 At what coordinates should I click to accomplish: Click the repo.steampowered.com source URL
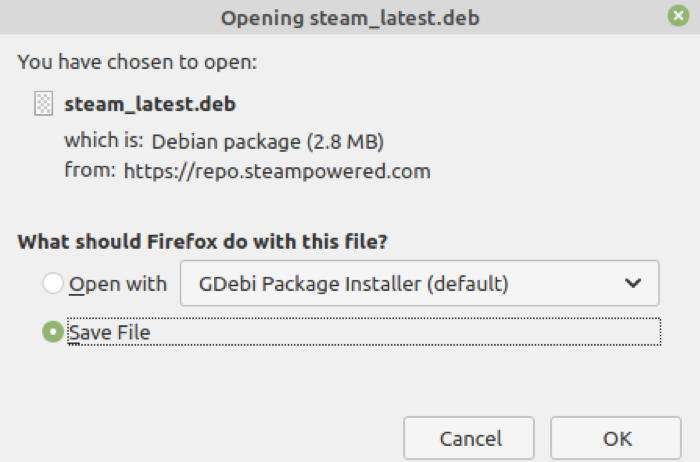point(277,171)
